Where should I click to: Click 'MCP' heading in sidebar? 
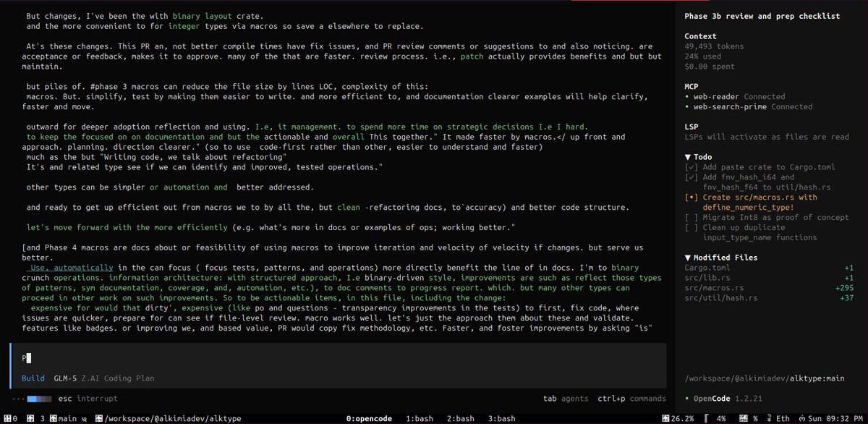[x=692, y=86]
